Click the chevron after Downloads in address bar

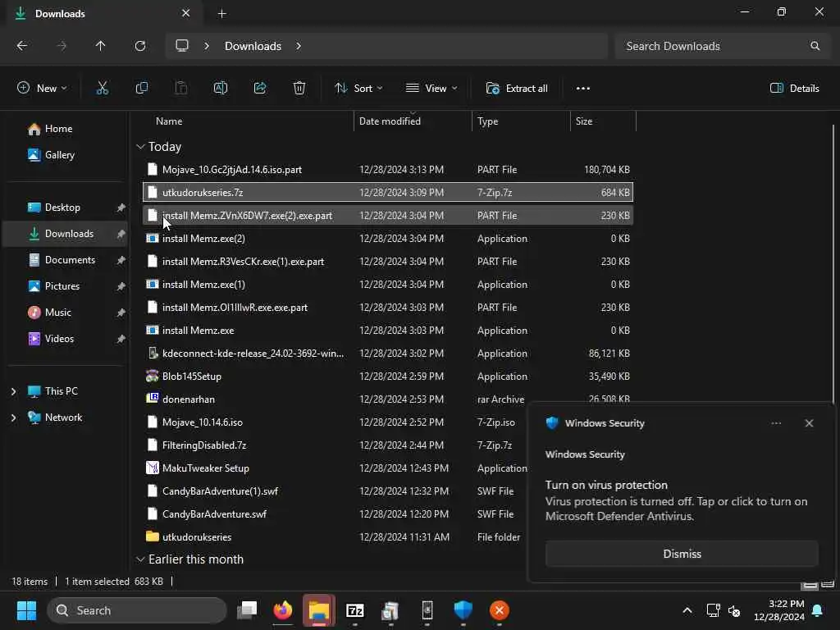coord(299,46)
